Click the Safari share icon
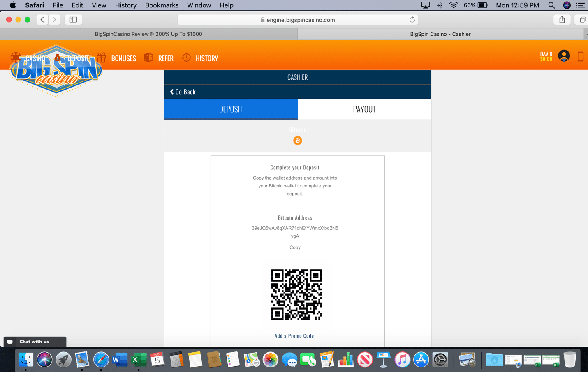588x372 pixels. coord(562,20)
